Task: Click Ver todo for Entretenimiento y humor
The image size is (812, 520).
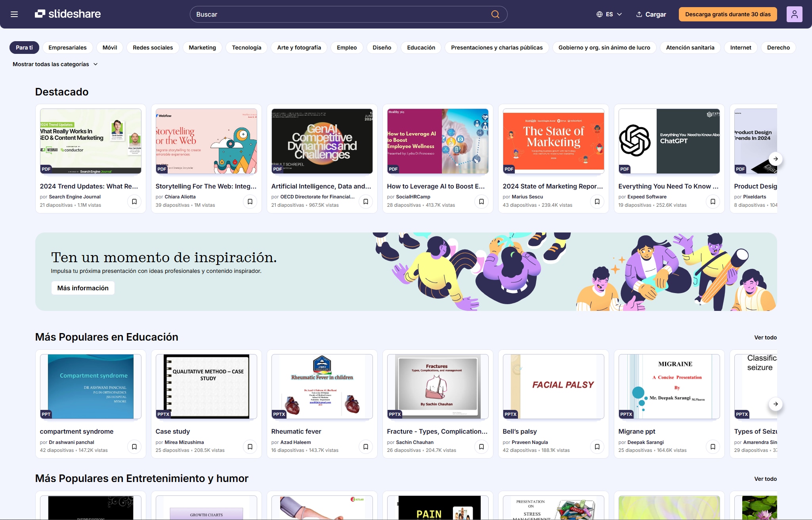Action: click(x=765, y=479)
